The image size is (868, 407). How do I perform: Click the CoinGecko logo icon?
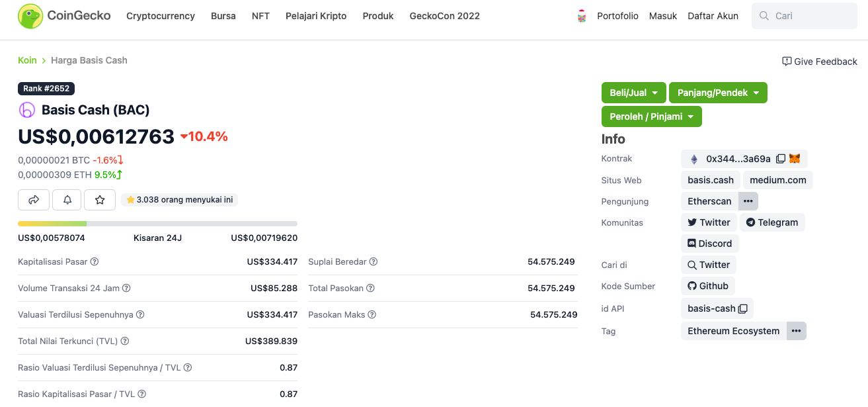(x=30, y=16)
